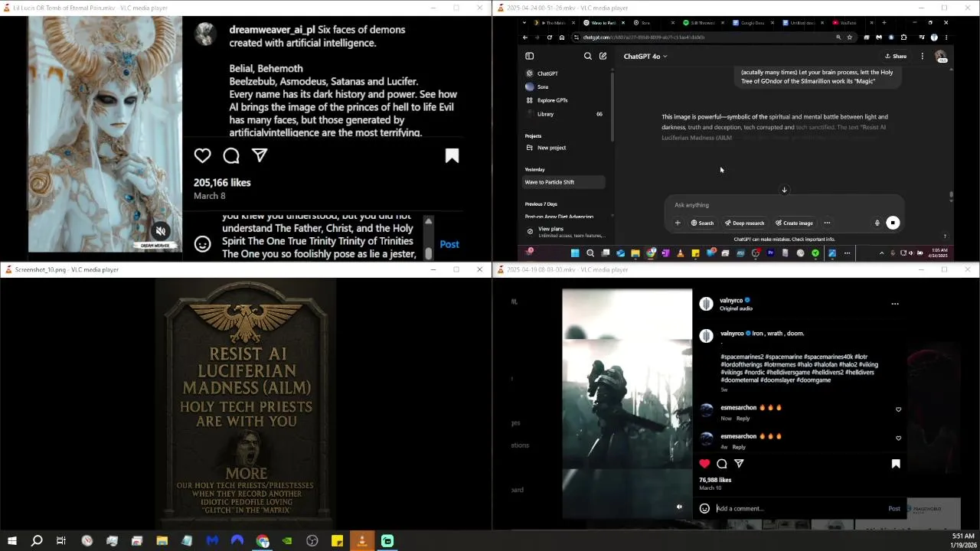Toggle bookmark on the valnyrco post
Image resolution: width=980 pixels, height=551 pixels.
coord(896,464)
